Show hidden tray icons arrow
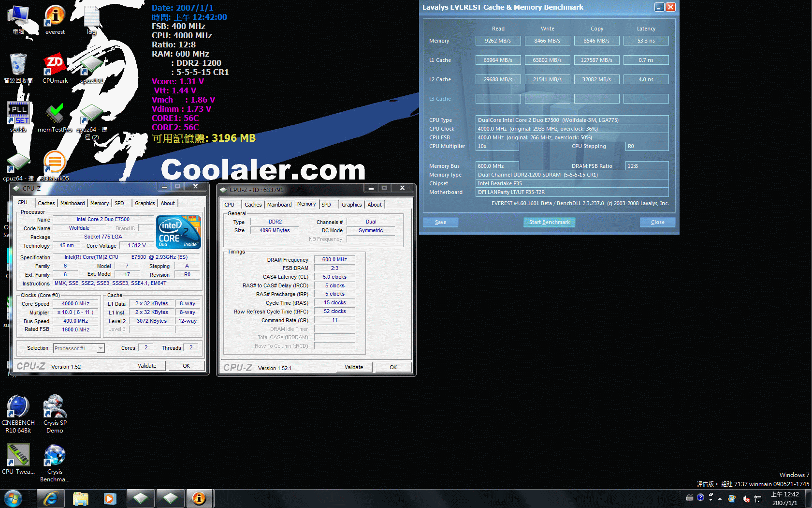 pyautogui.click(x=720, y=498)
